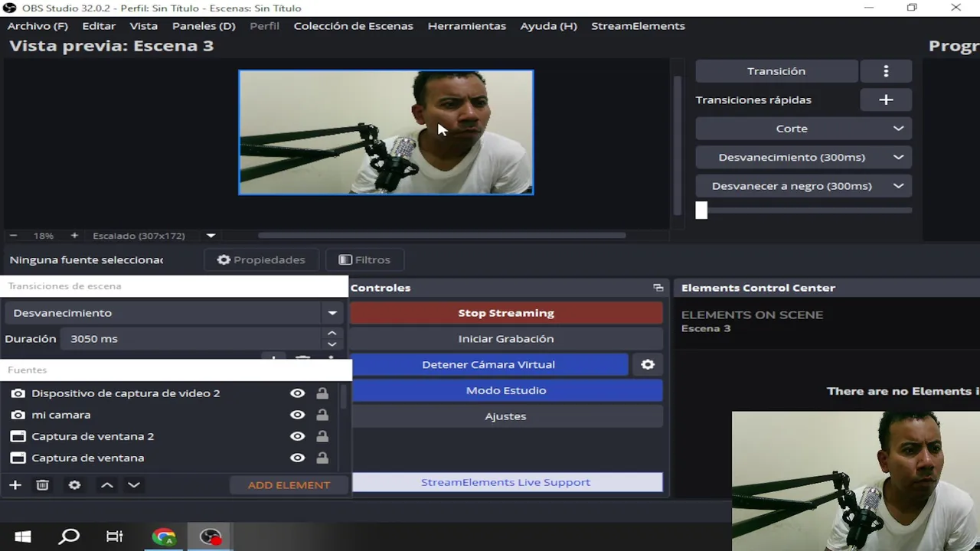
Task: Toggle visibility of Captura de ventana 2
Action: [x=298, y=436]
